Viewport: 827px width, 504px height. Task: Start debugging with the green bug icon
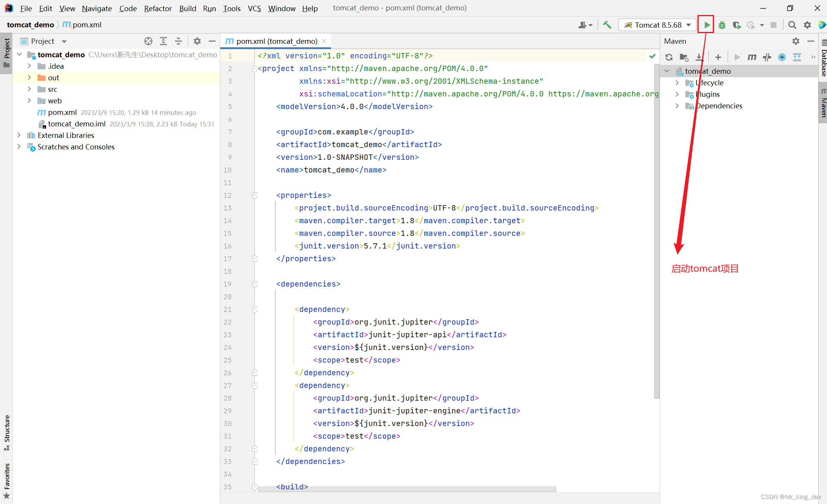(x=722, y=25)
